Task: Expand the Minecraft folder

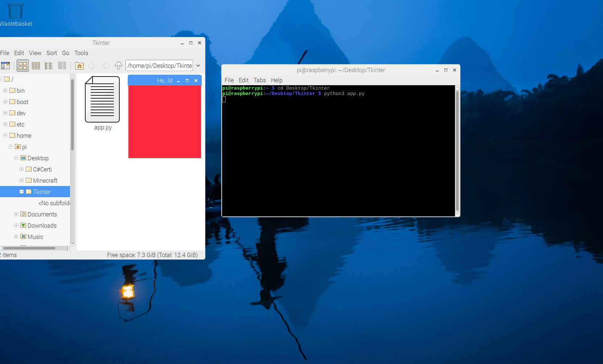Action: click(21, 180)
